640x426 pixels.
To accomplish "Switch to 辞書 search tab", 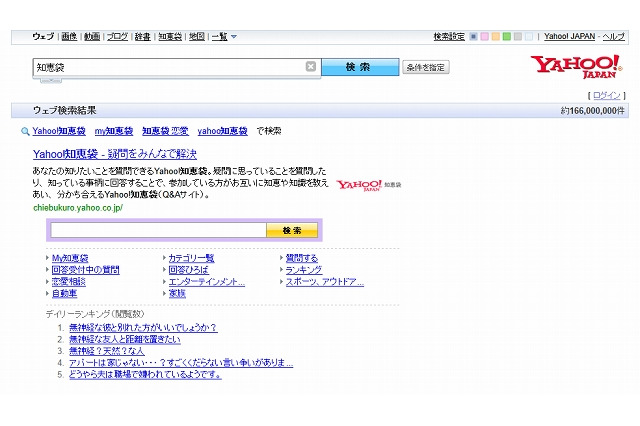I will tap(142, 36).
